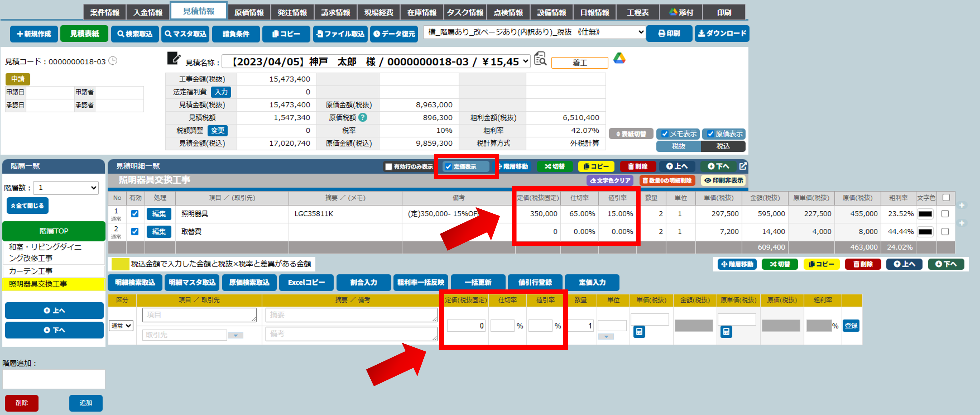Open the 通常 区分 dropdown
This screenshot has width=980, height=415.
(x=121, y=326)
